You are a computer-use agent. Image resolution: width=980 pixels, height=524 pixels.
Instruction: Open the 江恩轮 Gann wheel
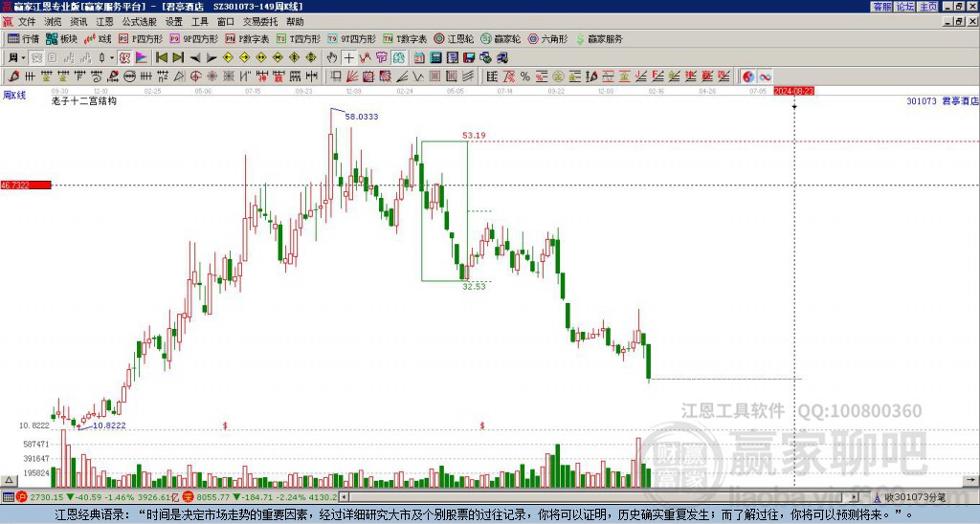click(454, 38)
